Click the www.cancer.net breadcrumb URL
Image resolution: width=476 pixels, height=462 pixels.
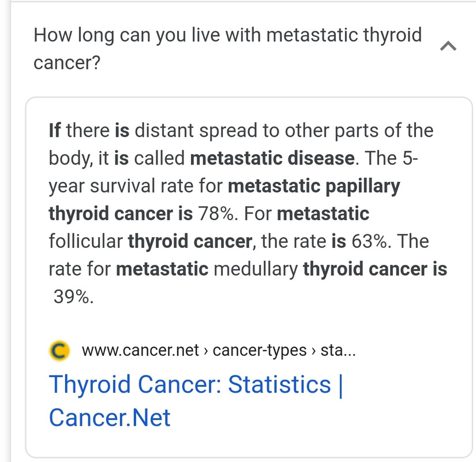pos(140,351)
